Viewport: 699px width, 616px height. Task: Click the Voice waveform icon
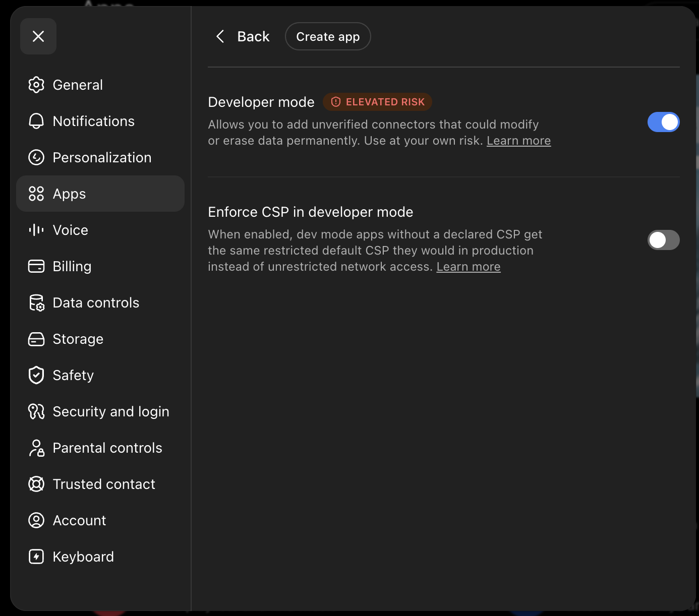tap(36, 230)
